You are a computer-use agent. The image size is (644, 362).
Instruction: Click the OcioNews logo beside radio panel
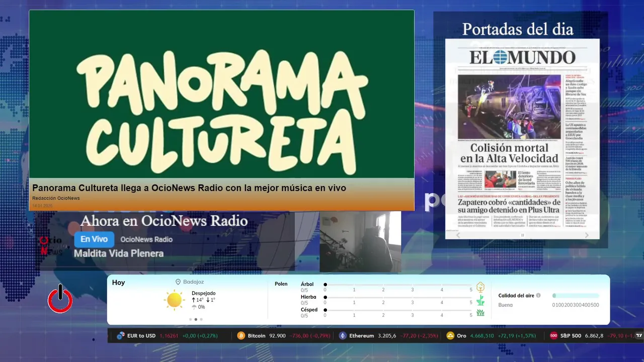pyautogui.click(x=50, y=245)
